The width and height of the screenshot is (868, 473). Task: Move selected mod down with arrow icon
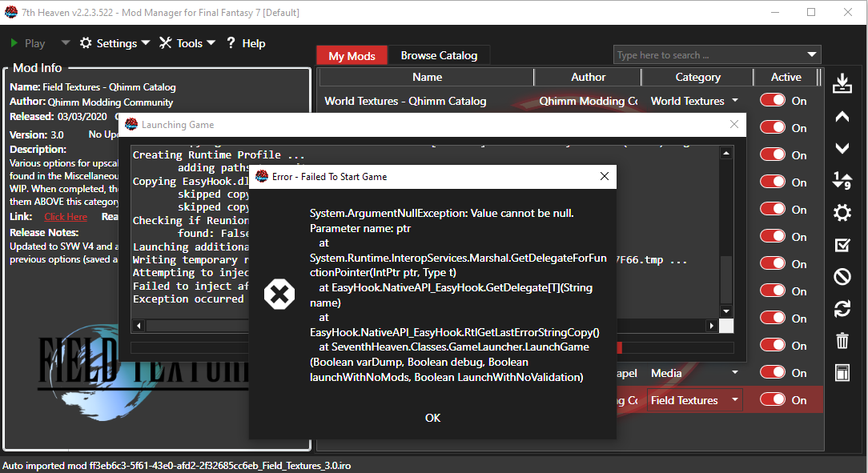[x=842, y=148]
